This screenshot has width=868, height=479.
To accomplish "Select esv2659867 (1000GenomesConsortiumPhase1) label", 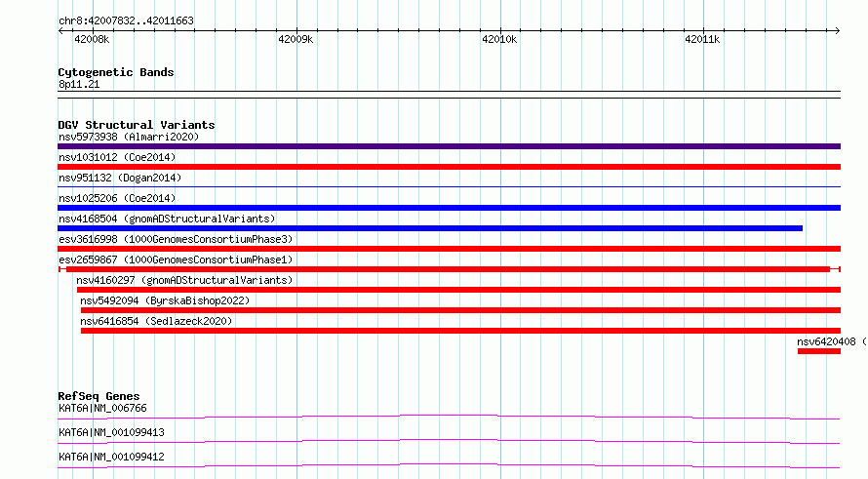I will tap(176, 259).
